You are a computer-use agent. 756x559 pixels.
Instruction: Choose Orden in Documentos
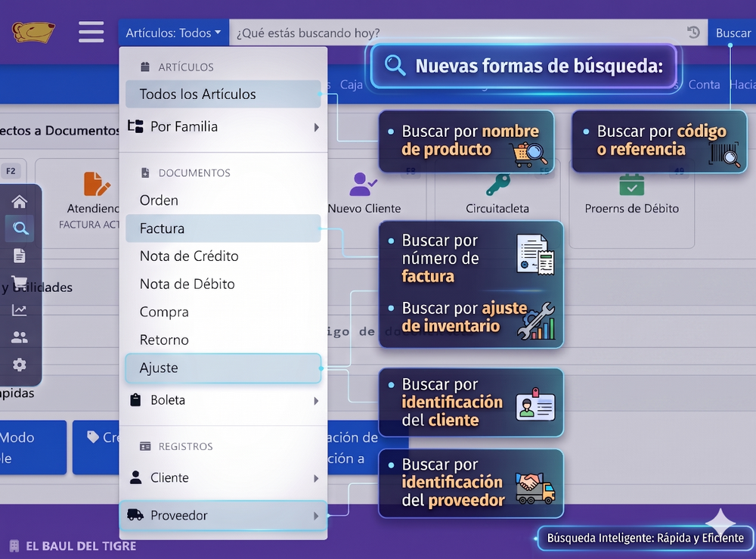click(x=223, y=200)
